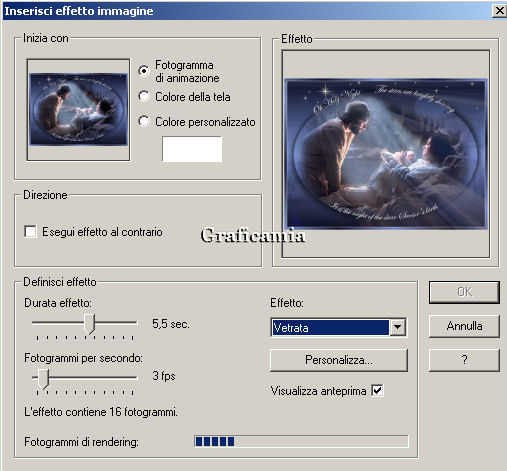
Task: Click the '3 fps' value
Action: point(164,376)
